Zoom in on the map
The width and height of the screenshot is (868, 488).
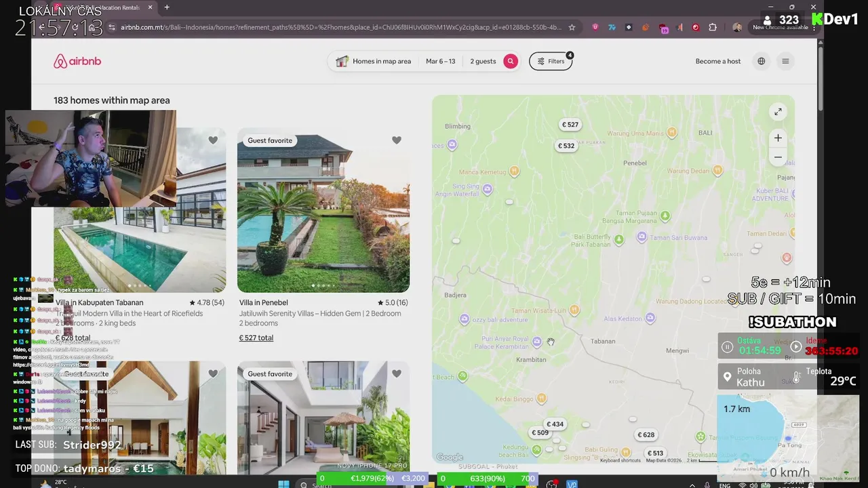(778, 138)
